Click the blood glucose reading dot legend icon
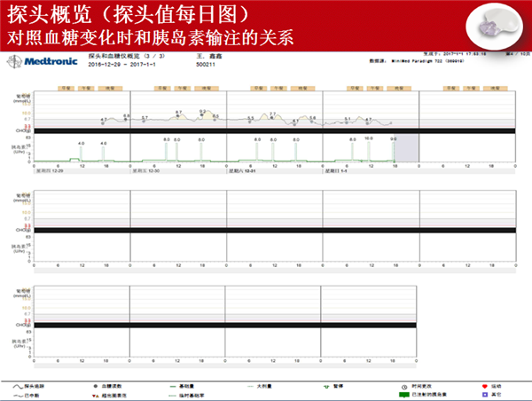This screenshot has height=401, width=532. pyautogui.click(x=96, y=387)
